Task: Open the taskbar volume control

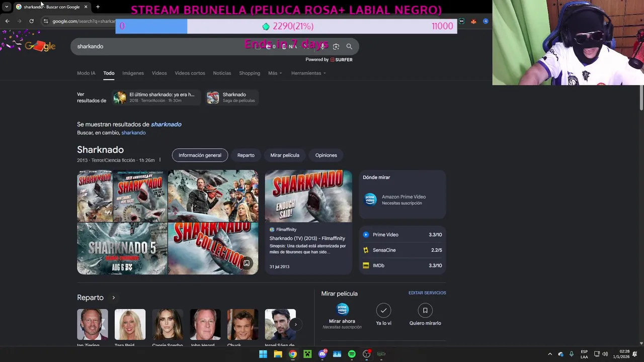Action: tap(605, 354)
